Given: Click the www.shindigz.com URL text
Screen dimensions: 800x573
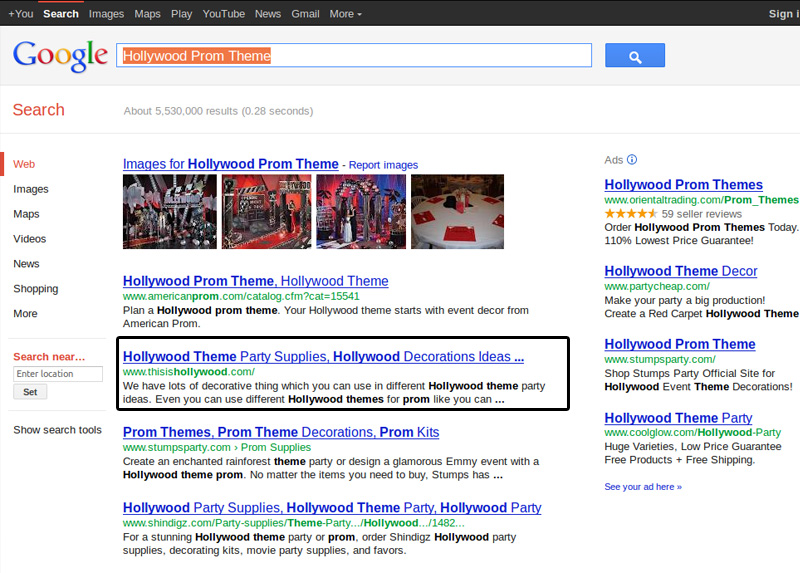Looking at the screenshot, I should [x=294, y=523].
